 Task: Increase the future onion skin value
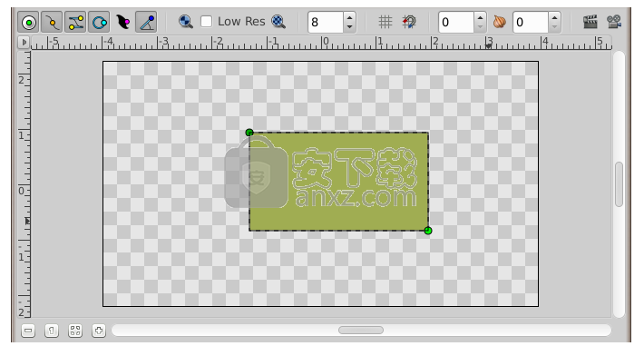click(554, 17)
